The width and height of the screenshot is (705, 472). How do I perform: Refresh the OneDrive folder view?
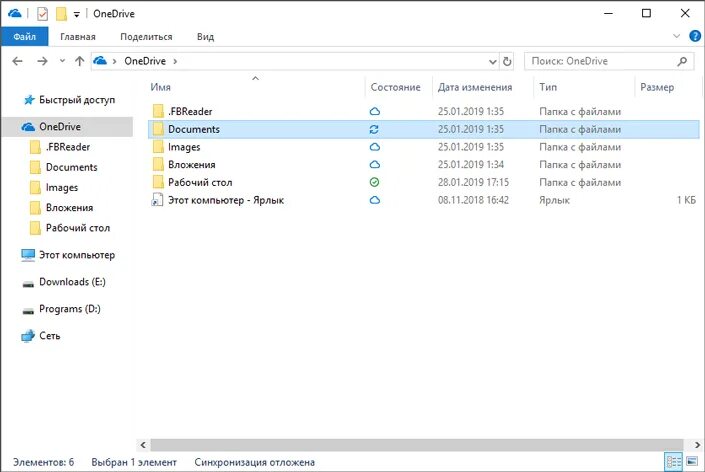(507, 61)
